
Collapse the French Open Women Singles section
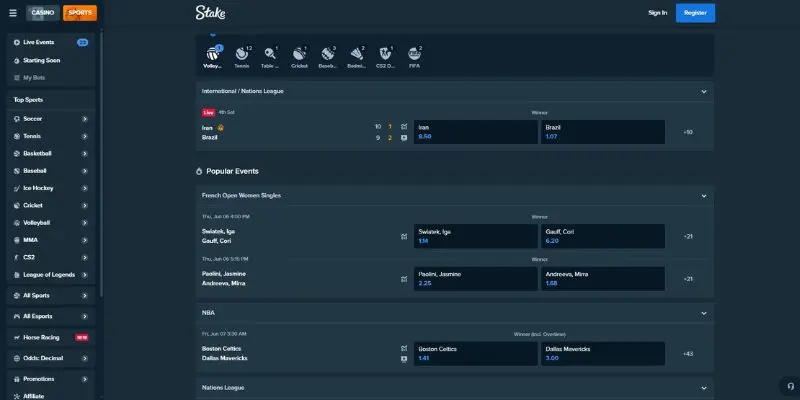pyautogui.click(x=704, y=195)
